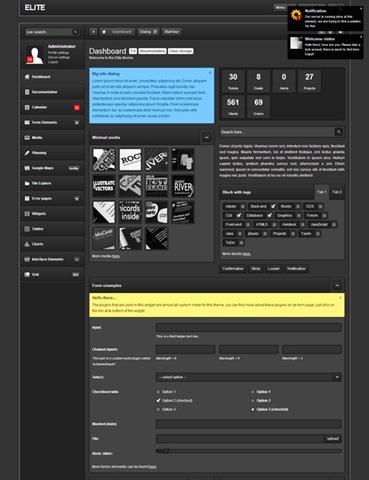Click the Calendar icon in the sidebar

27,107
